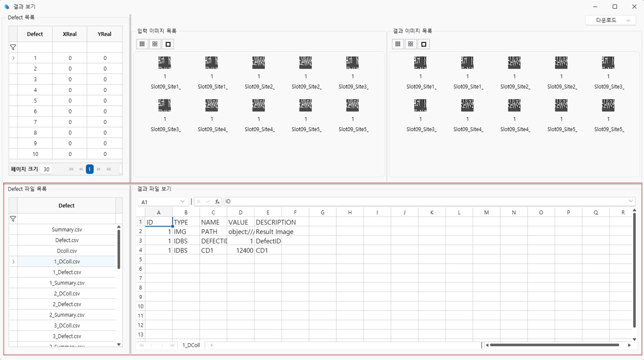
Task: Switch result image list to medium grid view
Action: pos(411,44)
